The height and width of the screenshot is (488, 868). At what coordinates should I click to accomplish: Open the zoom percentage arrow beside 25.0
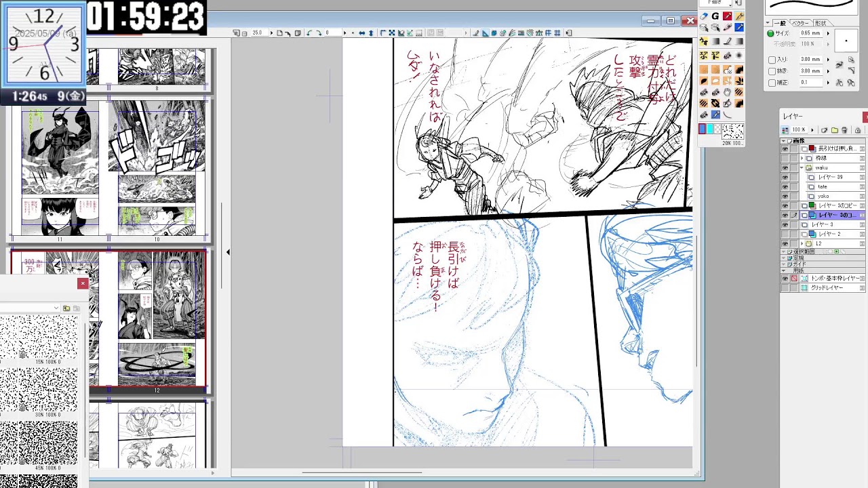272,33
